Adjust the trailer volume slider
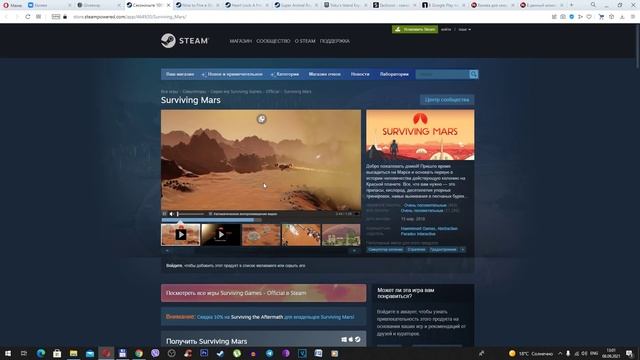 pyautogui.click(x=190, y=214)
